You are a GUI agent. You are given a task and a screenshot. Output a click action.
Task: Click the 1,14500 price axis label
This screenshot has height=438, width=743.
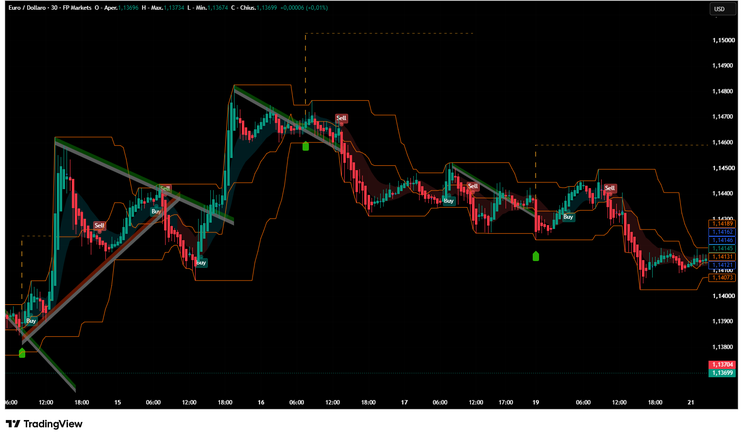724,168
